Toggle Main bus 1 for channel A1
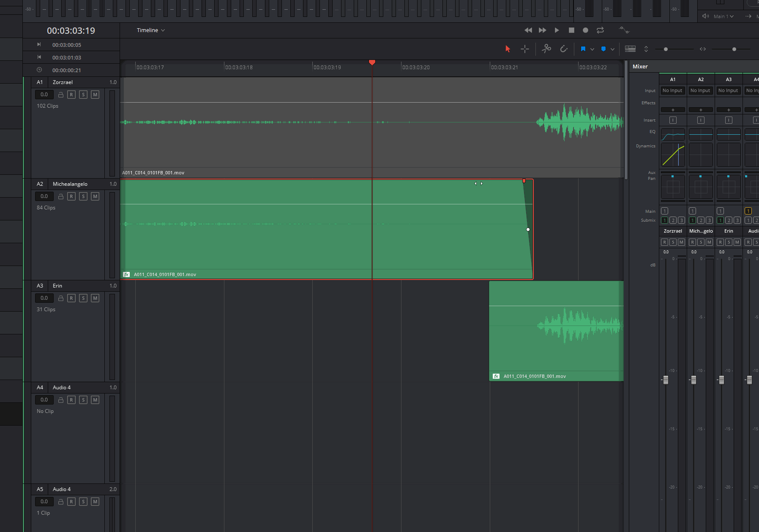The width and height of the screenshot is (759, 532). (x=664, y=211)
